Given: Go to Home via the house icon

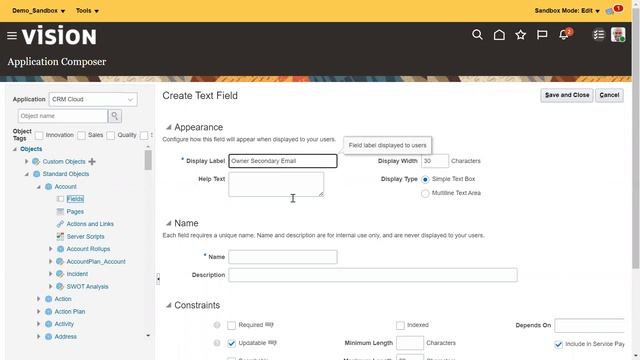Looking at the screenshot, I should click(499, 35).
